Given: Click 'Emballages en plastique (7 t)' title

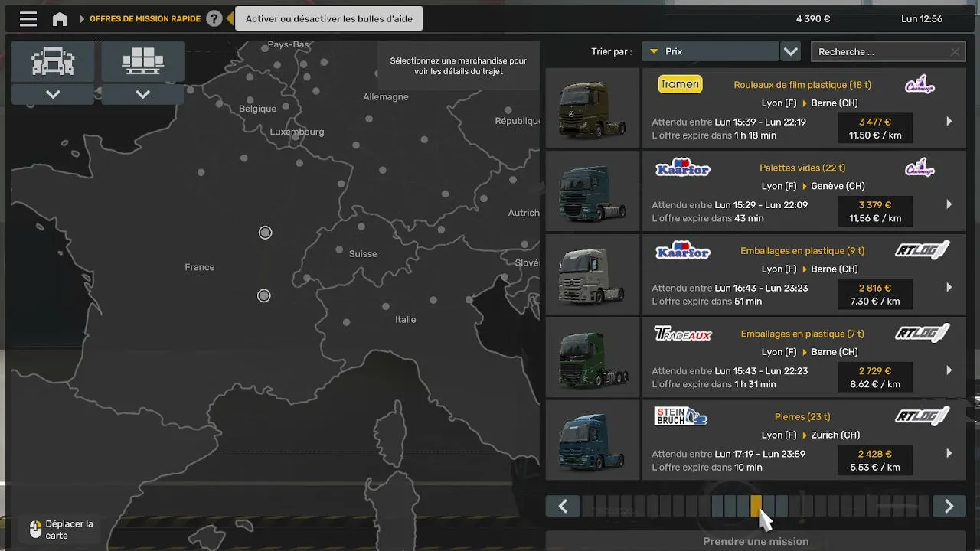Looking at the screenshot, I should click(802, 334).
